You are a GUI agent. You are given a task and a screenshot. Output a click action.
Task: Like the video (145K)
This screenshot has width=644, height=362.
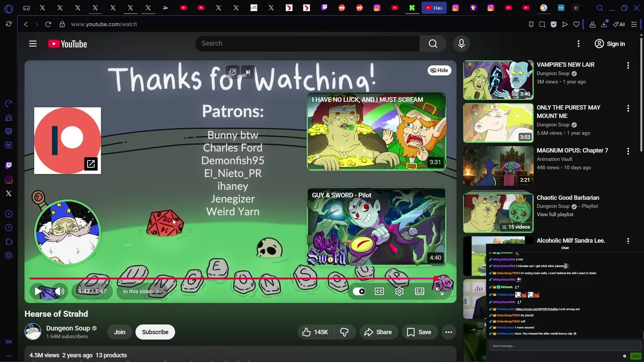pos(315,332)
